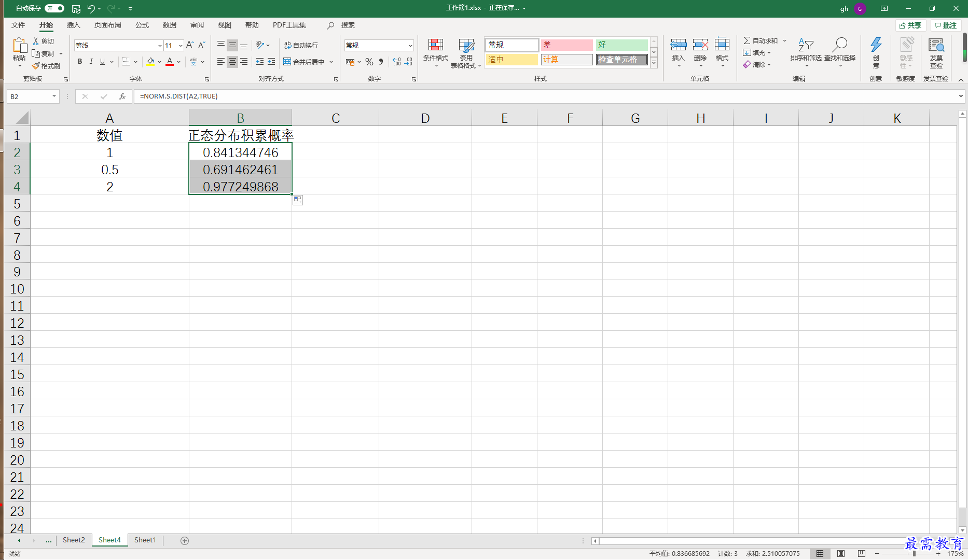968x560 pixels.
Task: Open the Name Box dropdown
Action: (54, 96)
